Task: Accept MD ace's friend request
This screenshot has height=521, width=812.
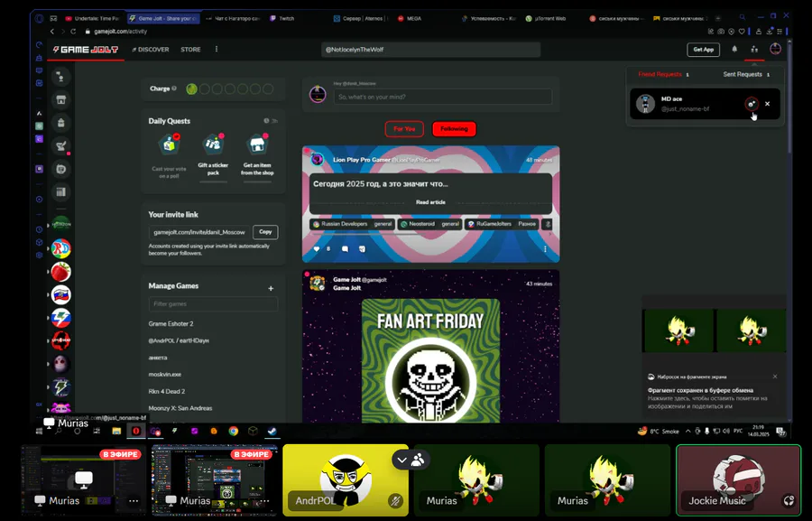Action: 752,104
